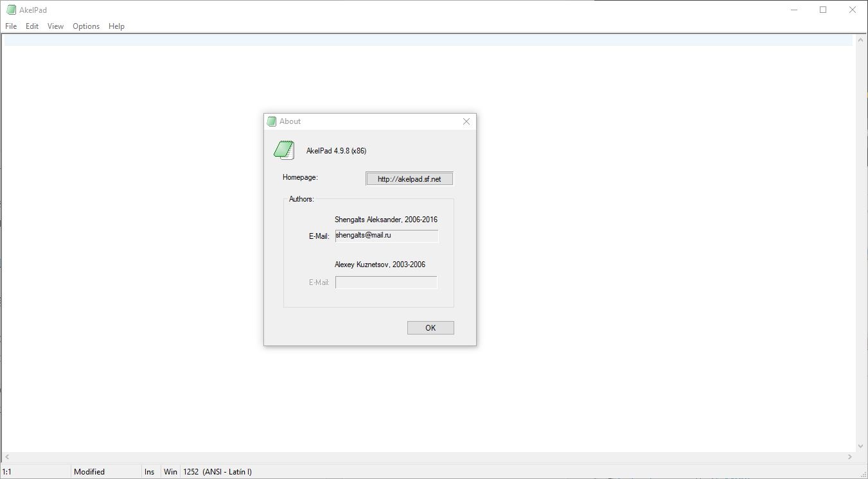Viewport: 868px width, 479px height.
Task: Open the Options menu
Action: [86, 26]
